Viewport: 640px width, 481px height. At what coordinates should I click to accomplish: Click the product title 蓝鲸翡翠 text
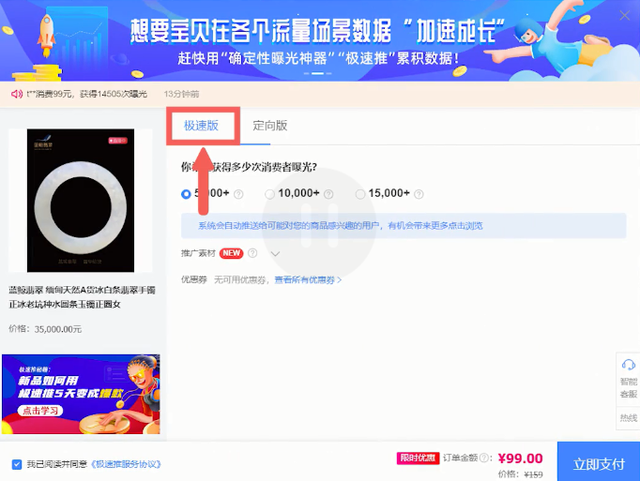pyautogui.click(x=82, y=297)
